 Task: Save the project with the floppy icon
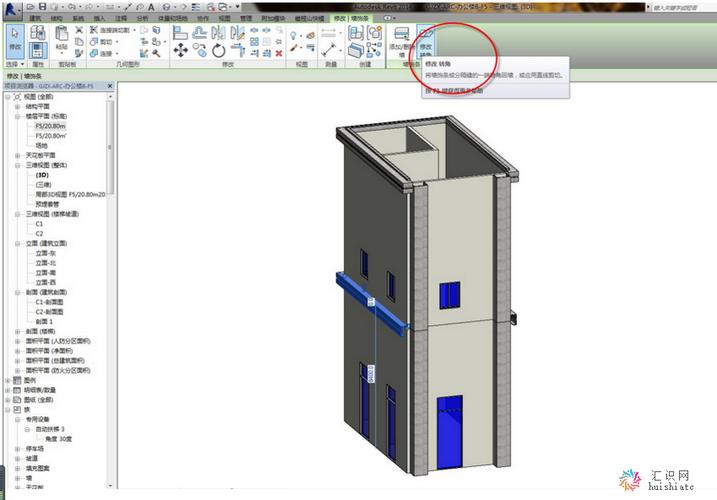tap(43, 7)
